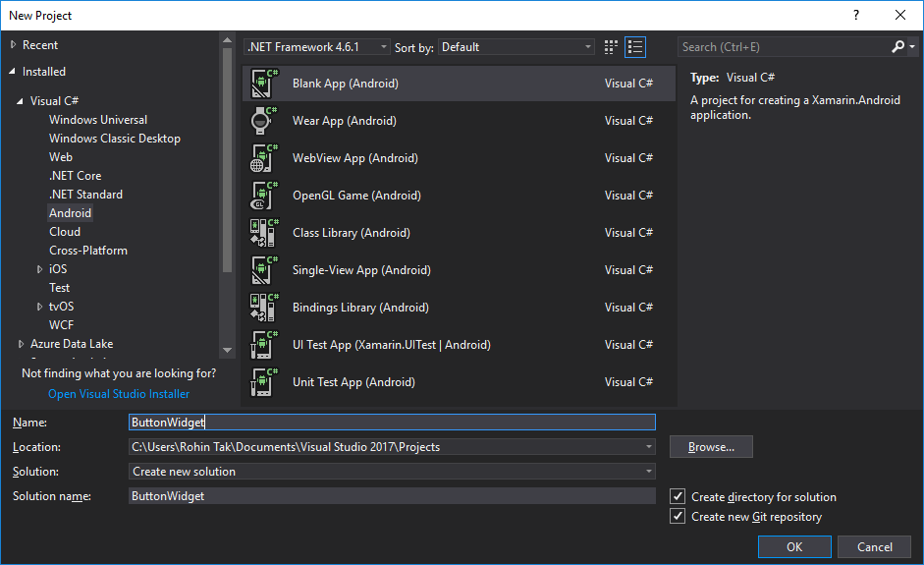This screenshot has height=565, width=924.
Task: Click the Cancel button
Action: tap(875, 546)
